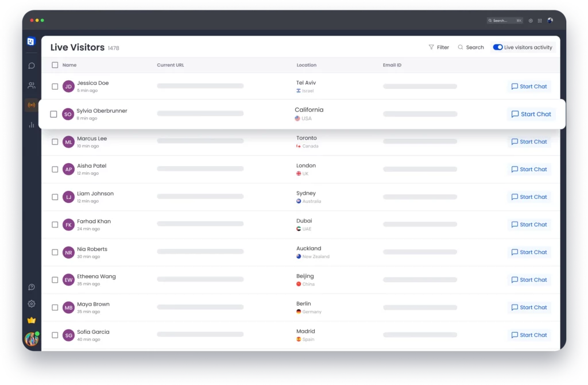Check the select-all checkbox beside Name header

tap(55, 65)
